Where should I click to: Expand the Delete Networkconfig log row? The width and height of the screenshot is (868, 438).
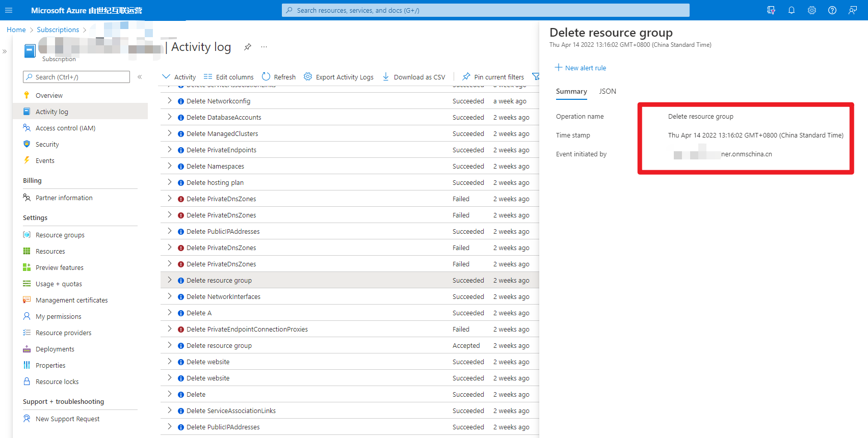click(x=170, y=101)
